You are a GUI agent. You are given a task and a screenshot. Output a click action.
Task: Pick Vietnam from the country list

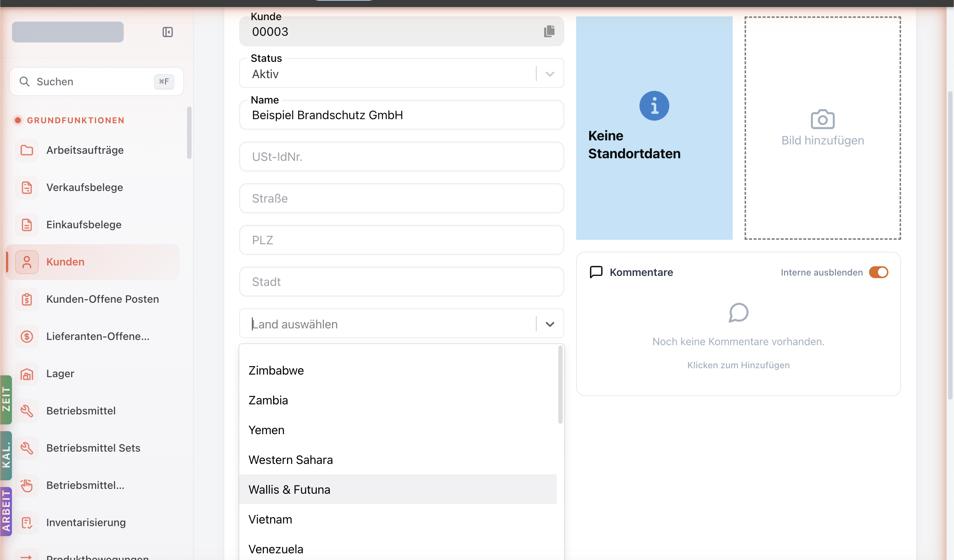[398, 519]
